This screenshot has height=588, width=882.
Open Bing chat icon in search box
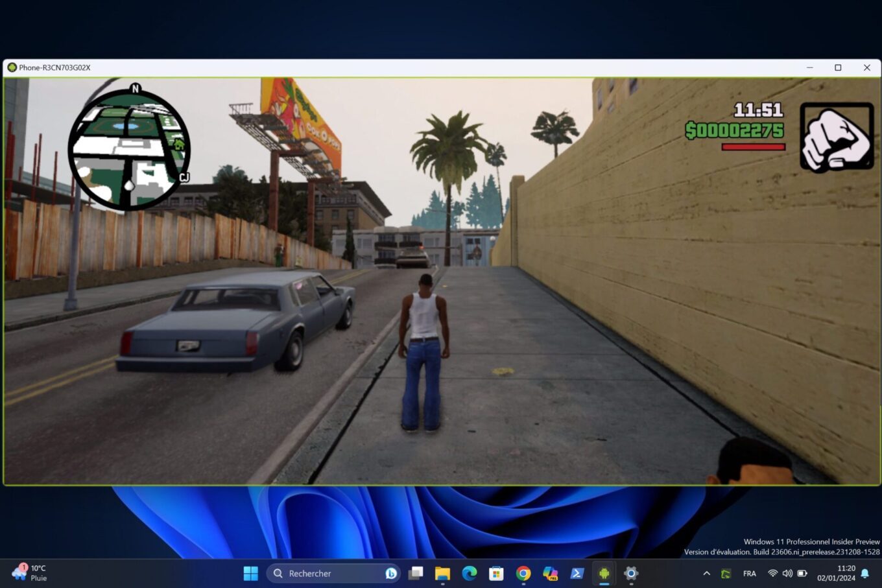point(391,573)
